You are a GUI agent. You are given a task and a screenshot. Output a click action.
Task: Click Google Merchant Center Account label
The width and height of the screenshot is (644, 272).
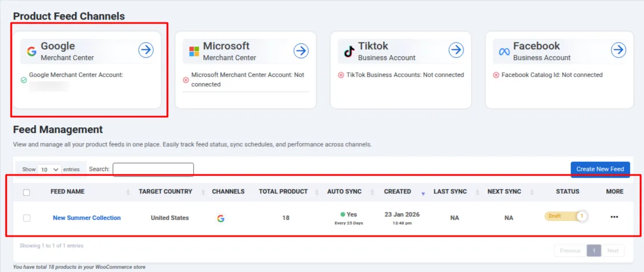76,75
